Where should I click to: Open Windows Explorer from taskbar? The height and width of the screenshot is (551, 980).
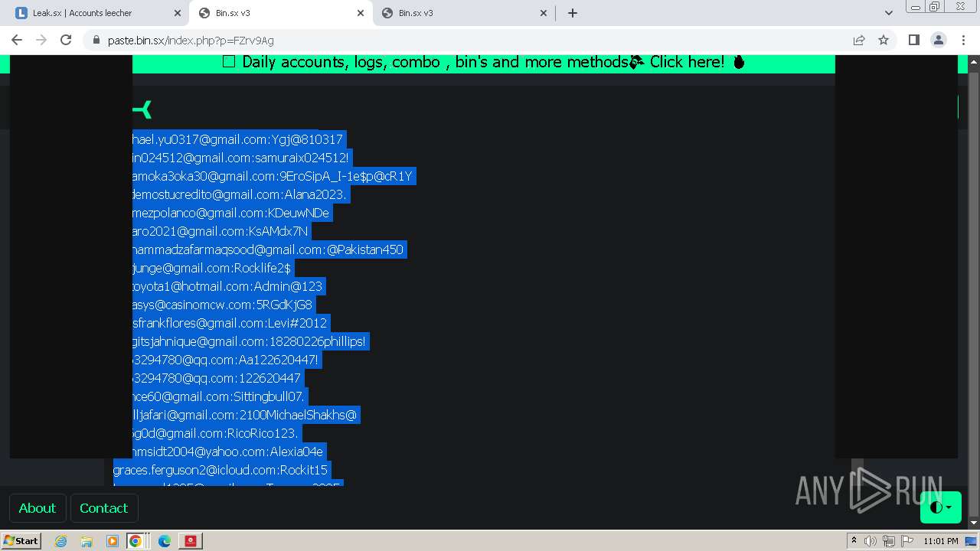pos(87,541)
